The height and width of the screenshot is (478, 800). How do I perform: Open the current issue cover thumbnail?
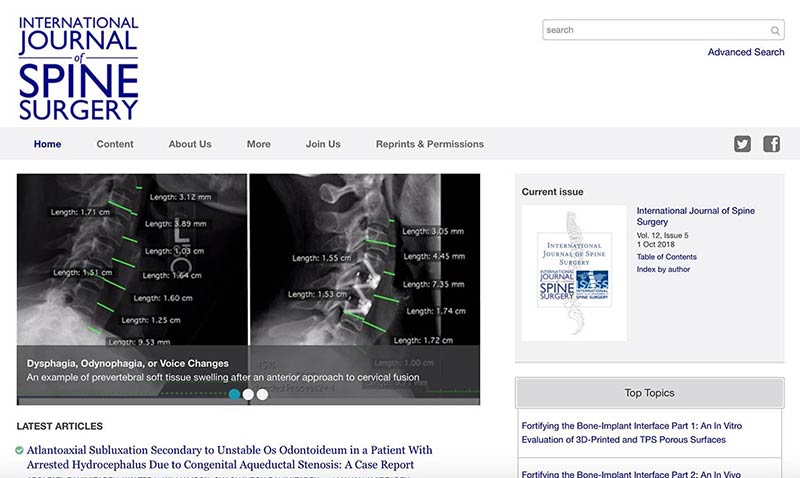click(574, 273)
